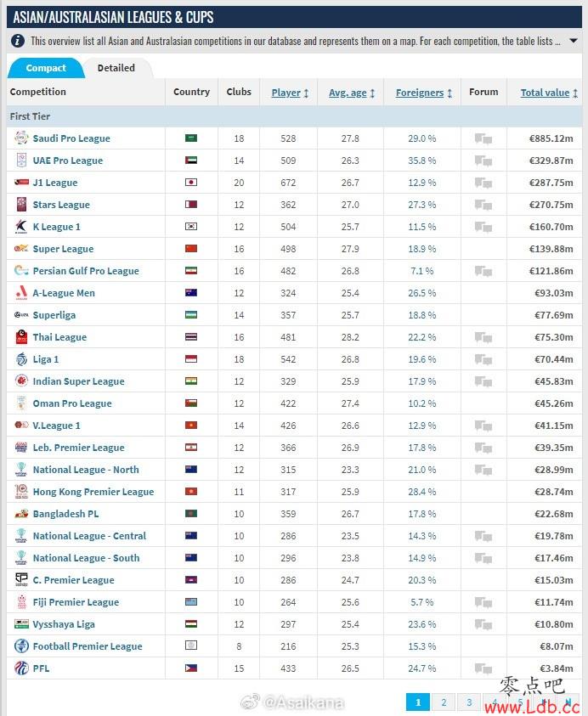Expand the overview description arrow
588x716 pixels.
574,41
